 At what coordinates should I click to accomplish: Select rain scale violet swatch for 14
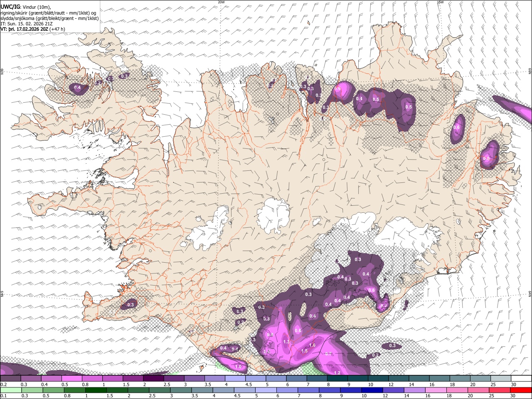[415, 390]
